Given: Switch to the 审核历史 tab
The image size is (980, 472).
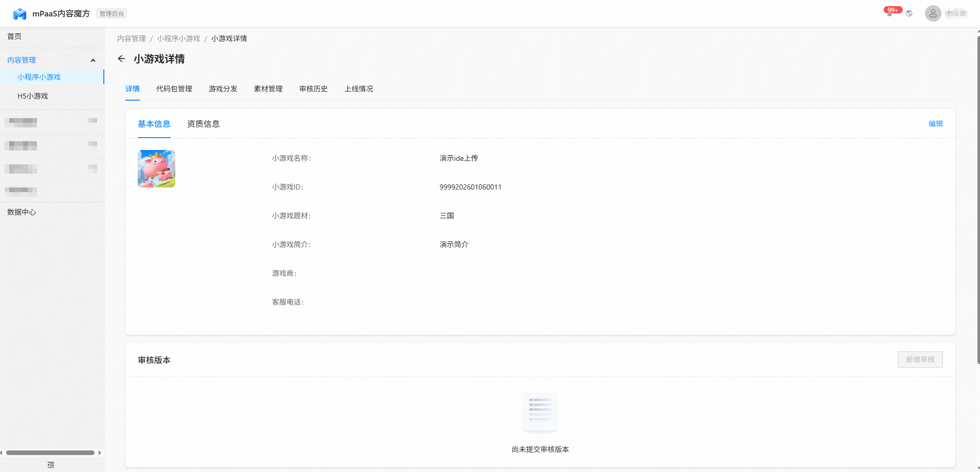Looking at the screenshot, I should click(x=313, y=89).
